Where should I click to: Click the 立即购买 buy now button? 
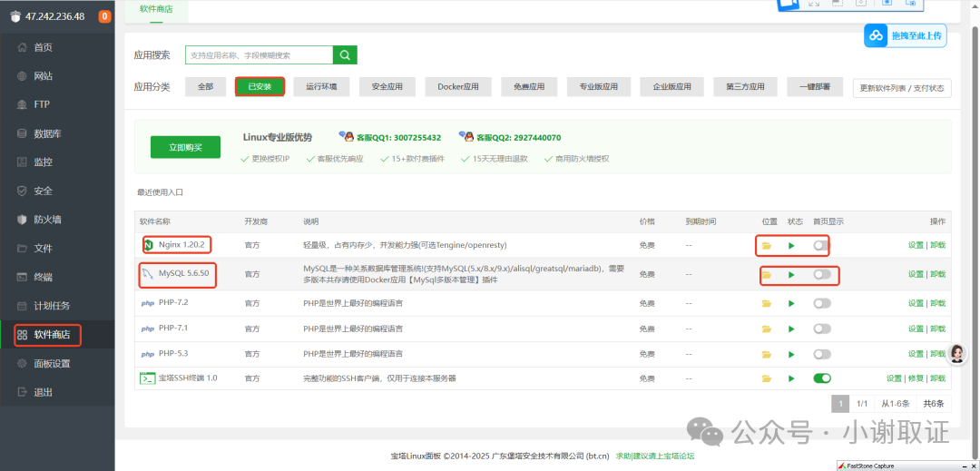186,147
